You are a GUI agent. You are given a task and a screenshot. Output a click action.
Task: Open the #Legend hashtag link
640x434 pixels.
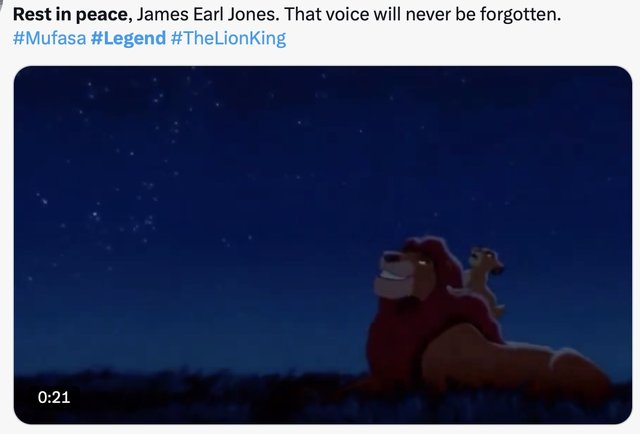pos(128,38)
